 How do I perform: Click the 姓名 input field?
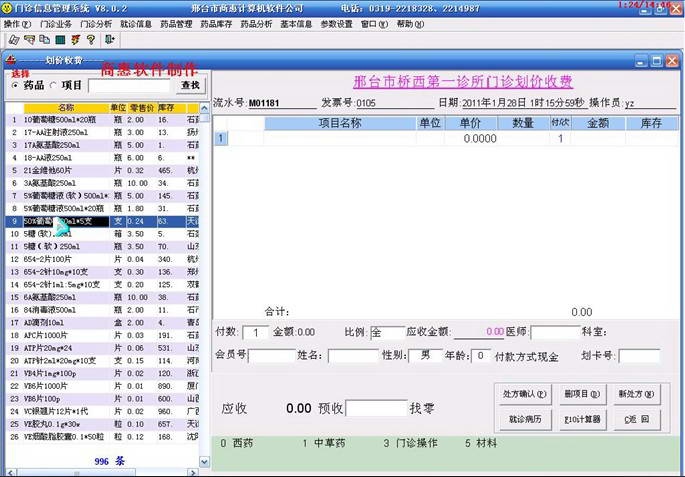point(353,356)
